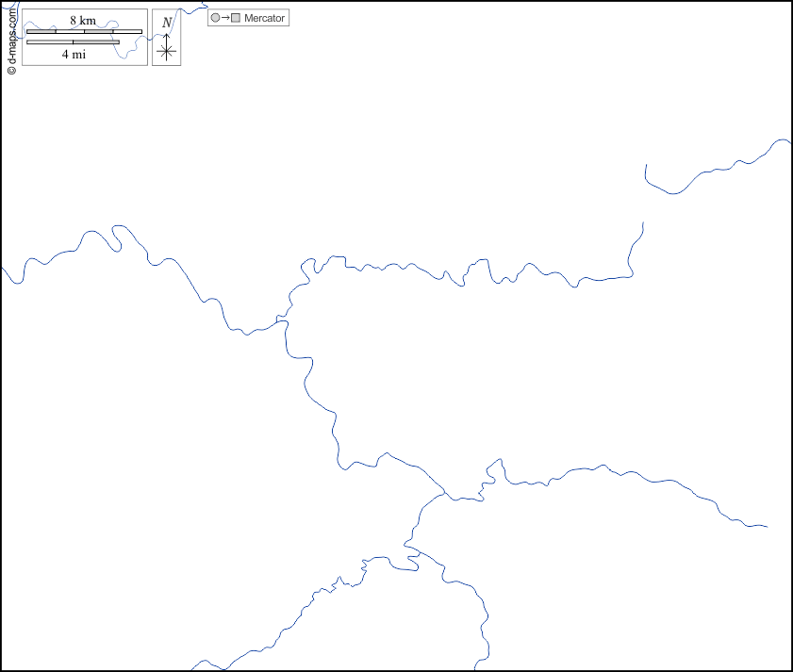Viewport: 793px width, 672px height.
Task: Click the river's endpoint at the top-right edge
Action: pyautogui.click(x=787, y=141)
